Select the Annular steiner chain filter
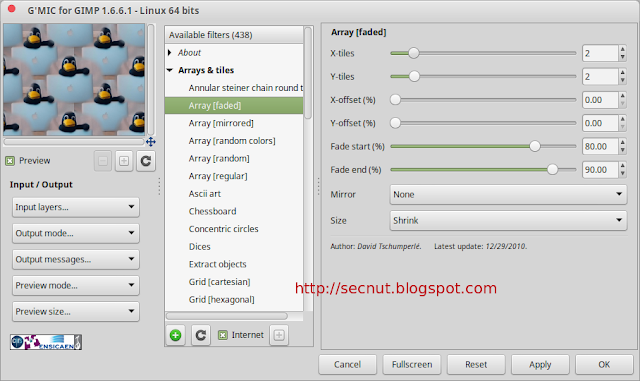 (x=234, y=88)
